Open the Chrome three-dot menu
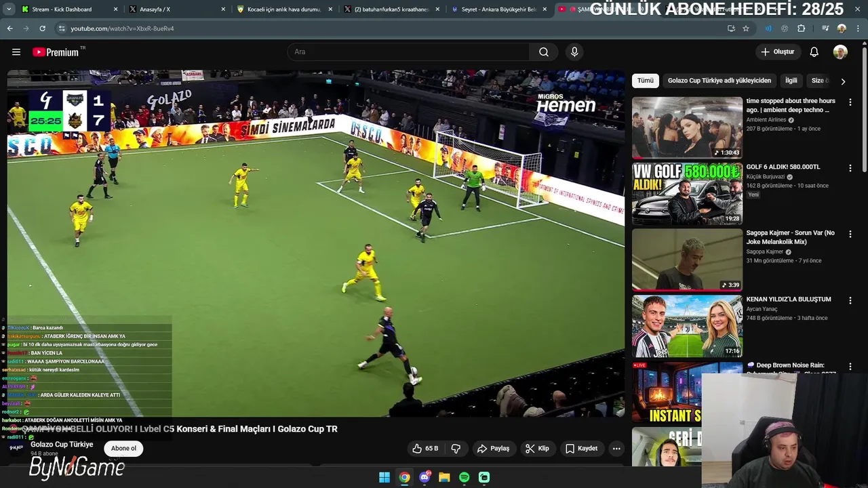This screenshot has height=488, width=868. pos(859,28)
